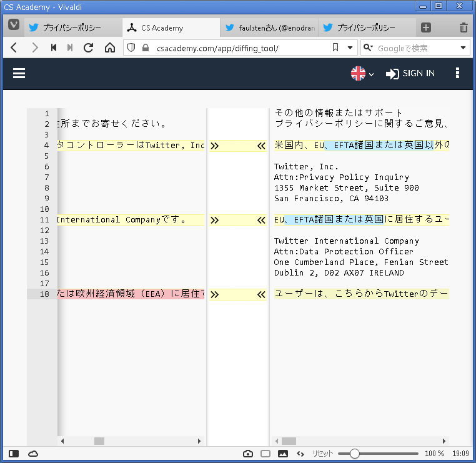Viewport: 476px width, 463px height.
Task: Switch to first プライバシーポリシー Twitter tab
Action: [73, 27]
